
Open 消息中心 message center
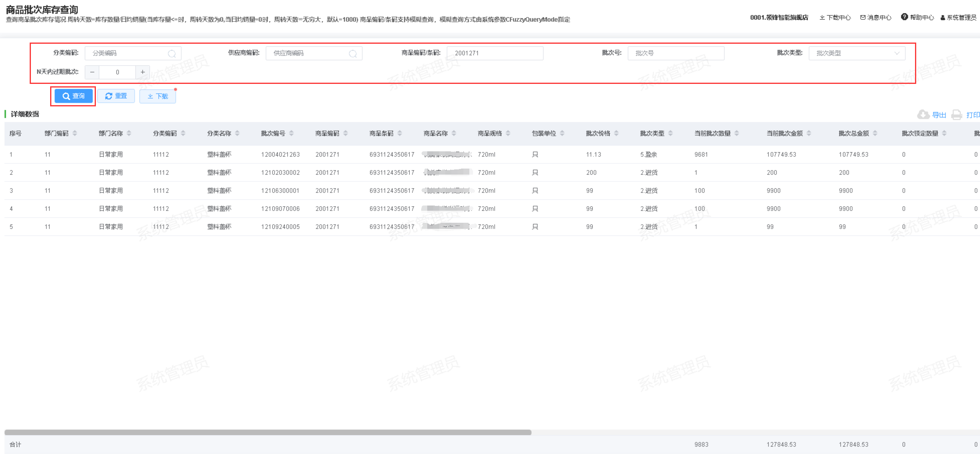876,17
